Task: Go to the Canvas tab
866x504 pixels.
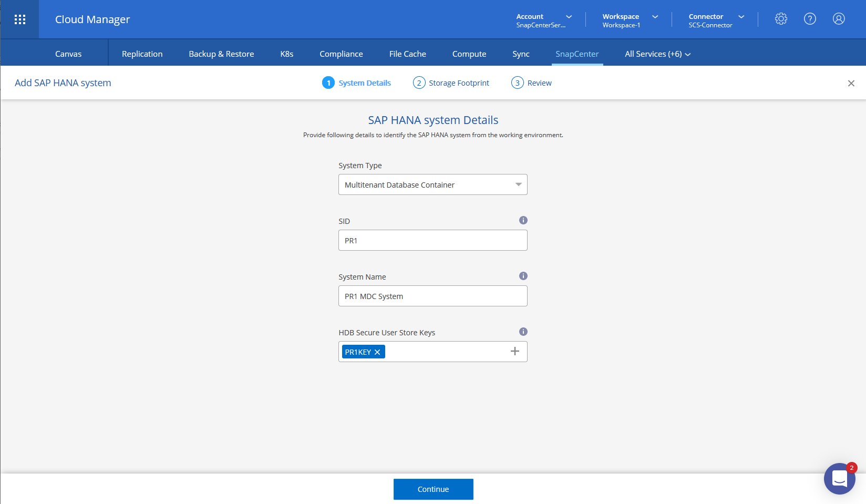Action: click(x=68, y=54)
